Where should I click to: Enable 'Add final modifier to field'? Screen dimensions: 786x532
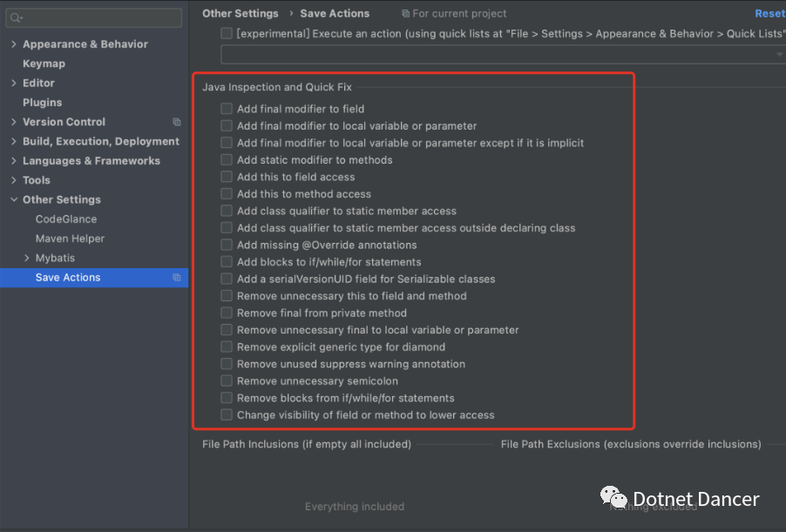pos(227,109)
